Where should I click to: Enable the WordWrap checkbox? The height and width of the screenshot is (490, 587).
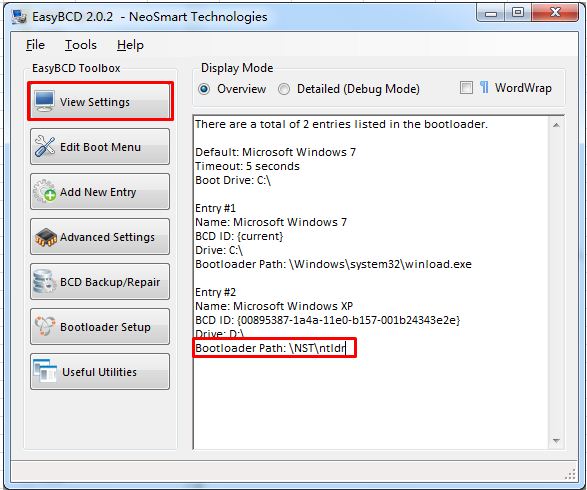pos(466,88)
